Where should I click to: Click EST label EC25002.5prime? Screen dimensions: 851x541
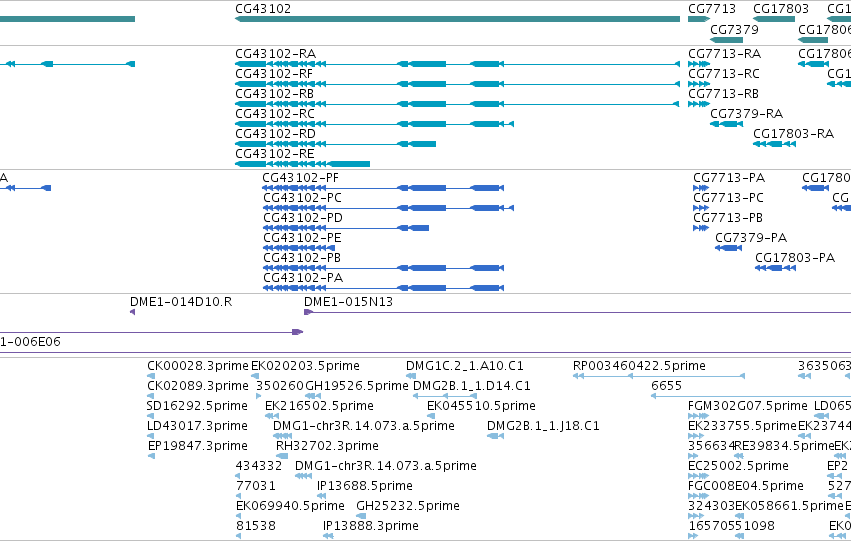pos(738,467)
